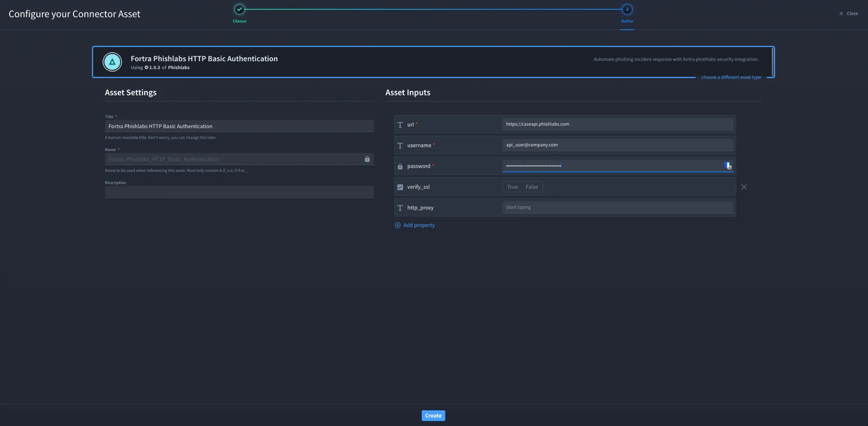Click 'A human-readable title' hint text
Viewport: 868px width, 426px height.
161,137
